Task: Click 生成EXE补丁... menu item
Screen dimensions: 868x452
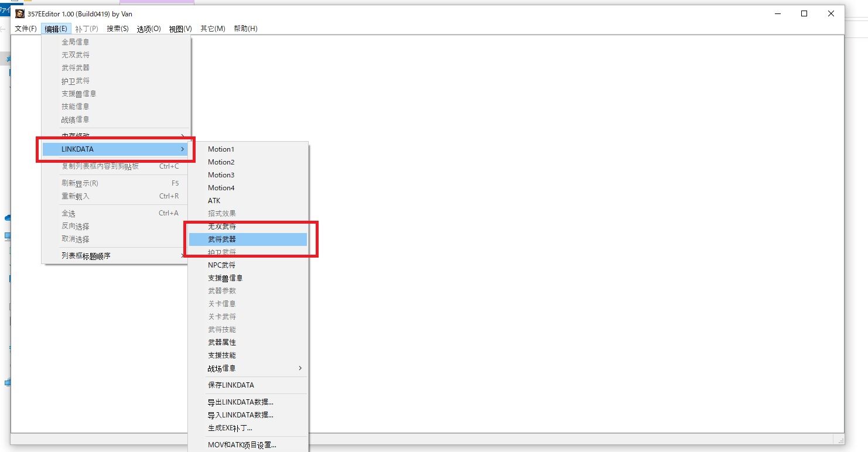Action: click(x=249, y=428)
